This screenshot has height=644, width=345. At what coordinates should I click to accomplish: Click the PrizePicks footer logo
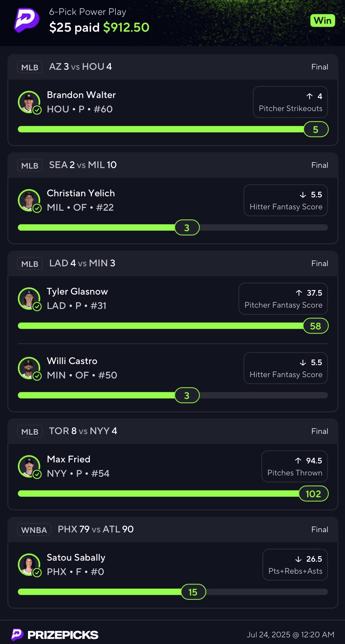[55, 635]
